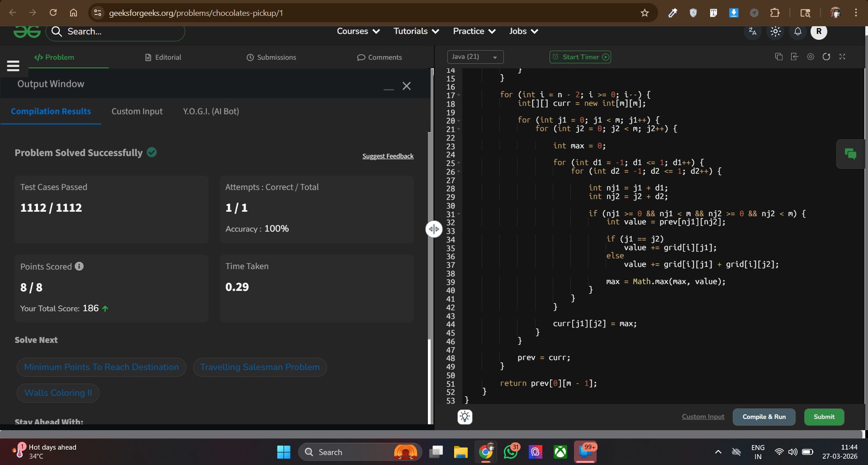The image size is (868, 465).
Task: Open the hamburger sidebar menu
Action: (x=13, y=66)
